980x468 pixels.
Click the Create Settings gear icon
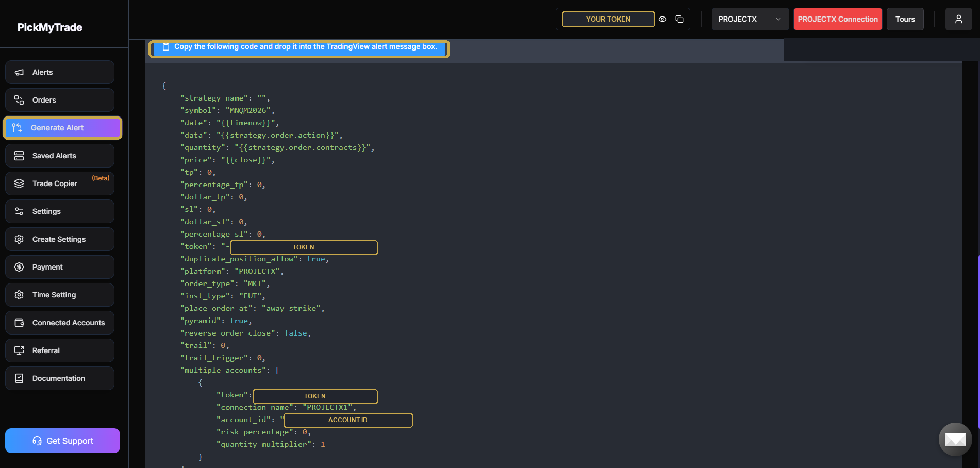(19, 239)
